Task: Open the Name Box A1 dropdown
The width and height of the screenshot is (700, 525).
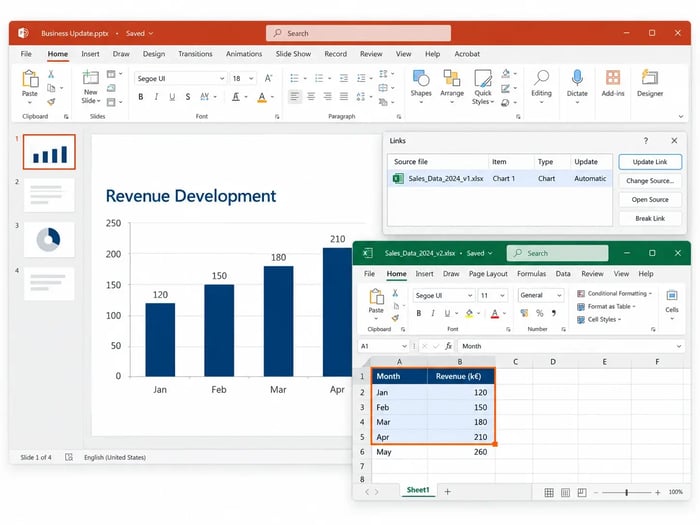Action: 404,346
